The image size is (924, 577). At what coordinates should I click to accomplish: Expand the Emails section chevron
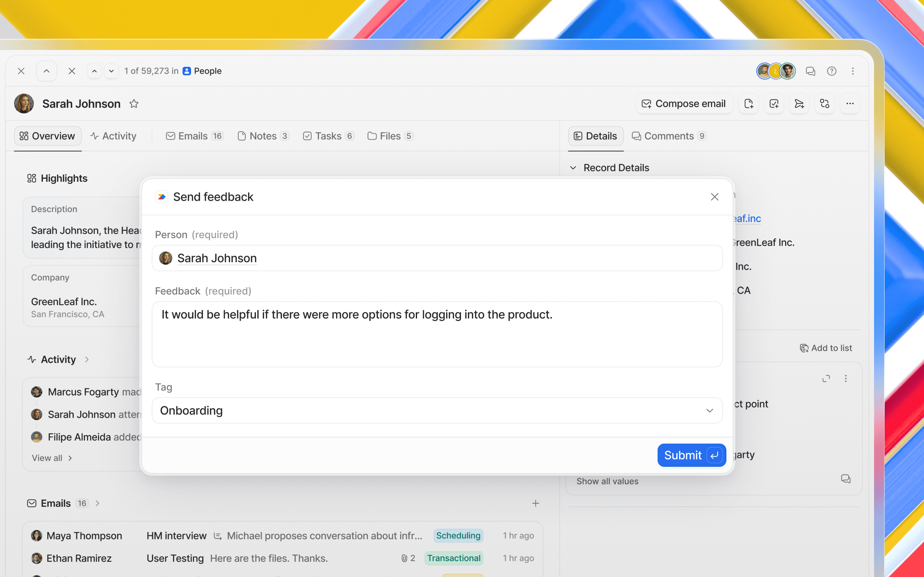[x=98, y=503]
